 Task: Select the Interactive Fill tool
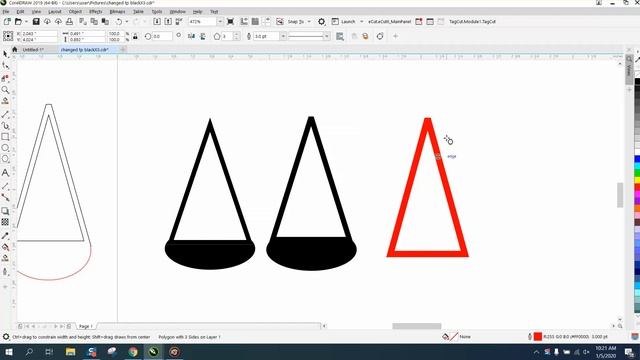pos(5,247)
